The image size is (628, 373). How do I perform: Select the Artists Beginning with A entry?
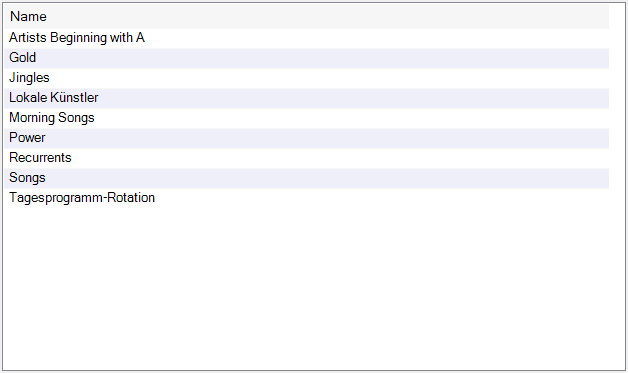307,38
